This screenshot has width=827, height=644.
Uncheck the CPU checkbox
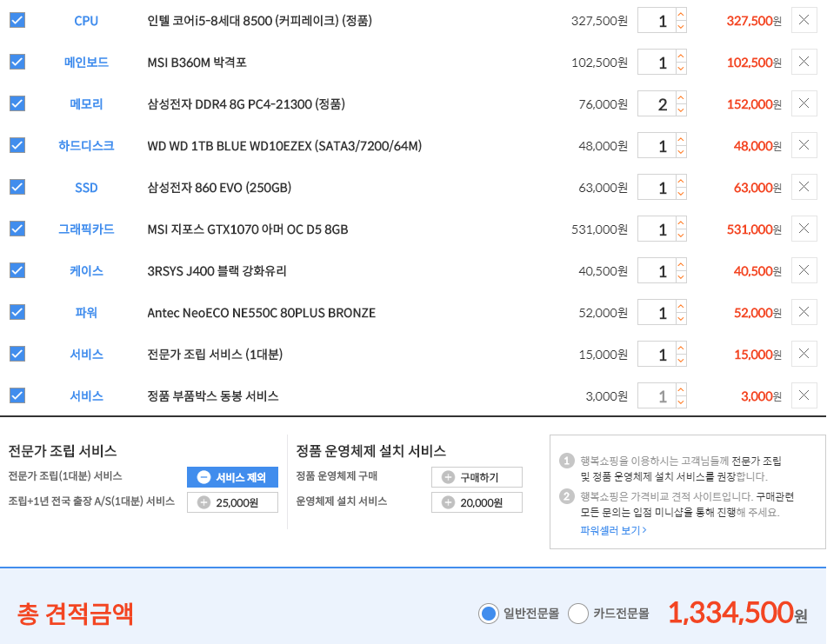(17, 20)
